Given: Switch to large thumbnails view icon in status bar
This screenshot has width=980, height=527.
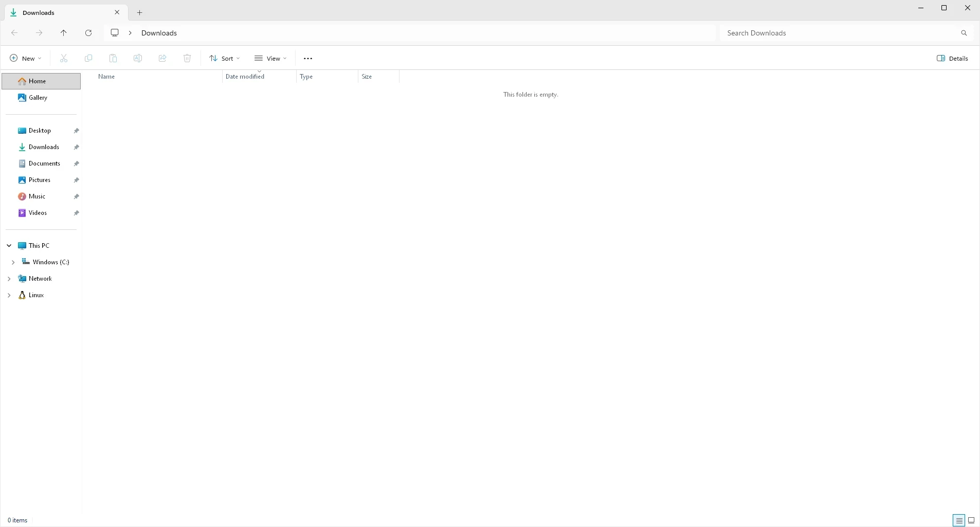Looking at the screenshot, I should (x=971, y=520).
